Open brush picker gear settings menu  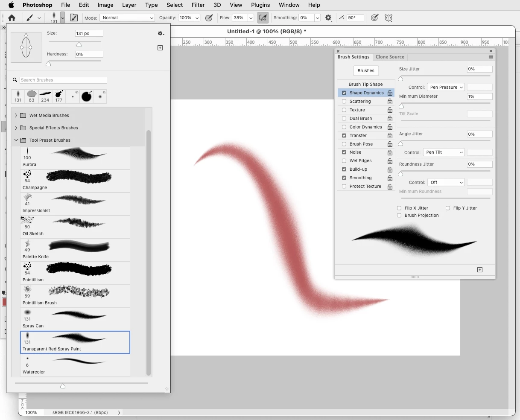point(161,33)
